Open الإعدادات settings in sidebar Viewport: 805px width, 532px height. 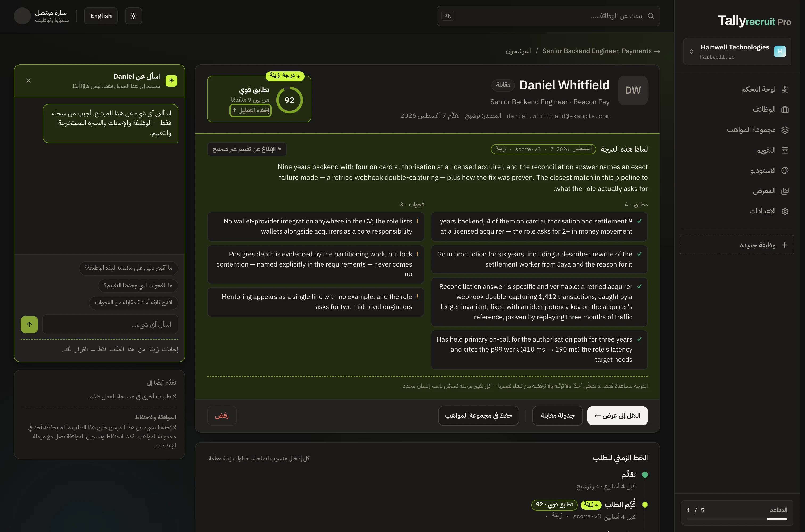pyautogui.click(x=737, y=211)
